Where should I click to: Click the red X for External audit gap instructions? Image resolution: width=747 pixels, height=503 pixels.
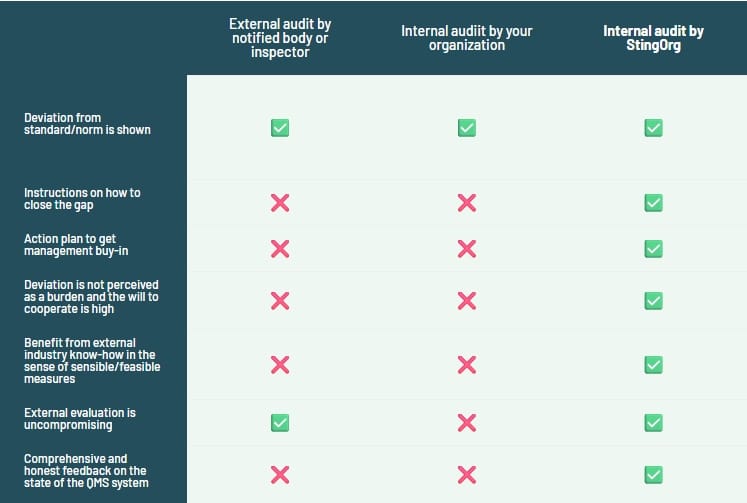click(x=280, y=203)
